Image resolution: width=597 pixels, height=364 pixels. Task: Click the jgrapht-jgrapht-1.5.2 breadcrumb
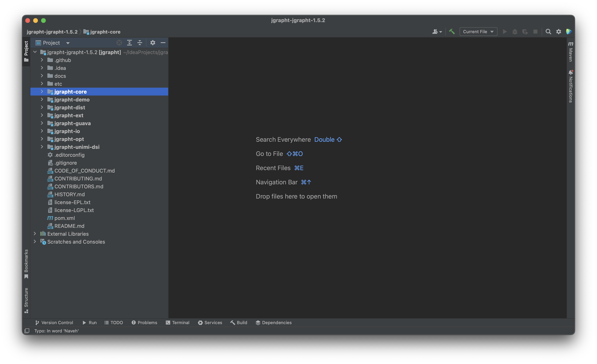(x=52, y=32)
